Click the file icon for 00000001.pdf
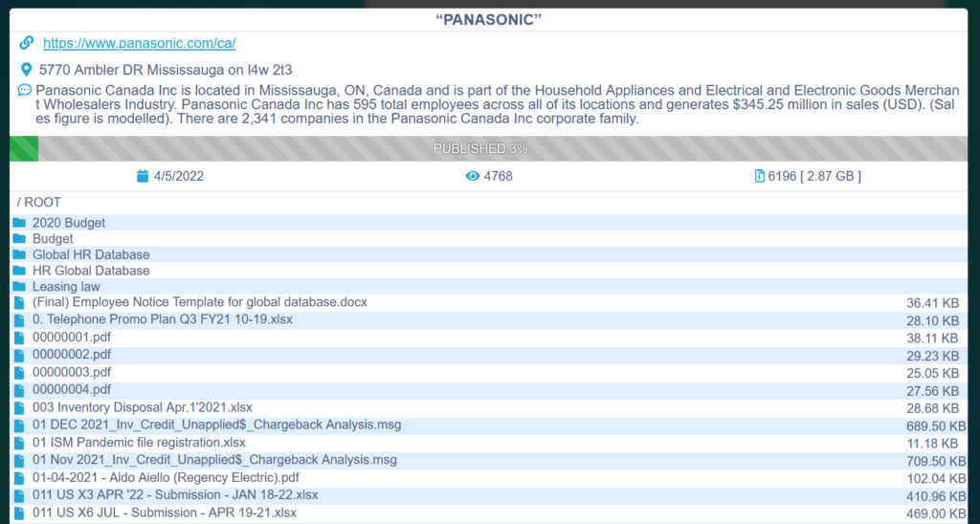The image size is (980, 524). 19,338
